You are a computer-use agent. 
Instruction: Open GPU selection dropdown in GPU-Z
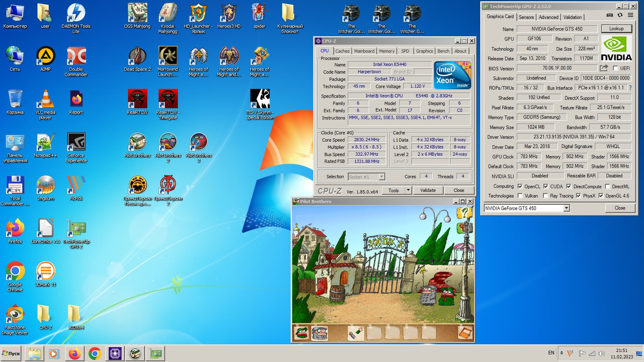coord(566,208)
